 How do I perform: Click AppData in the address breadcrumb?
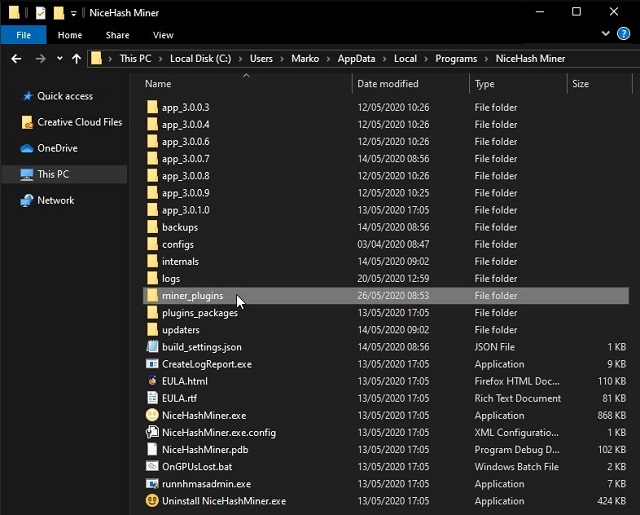point(356,59)
